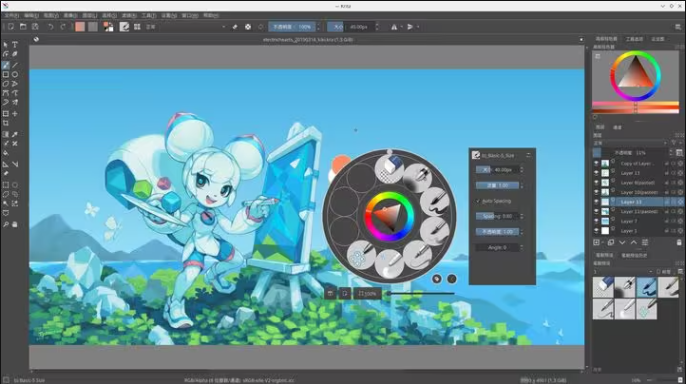This screenshot has height=384, width=686.
Task: Open the first menu in menu bar
Action: point(11,15)
